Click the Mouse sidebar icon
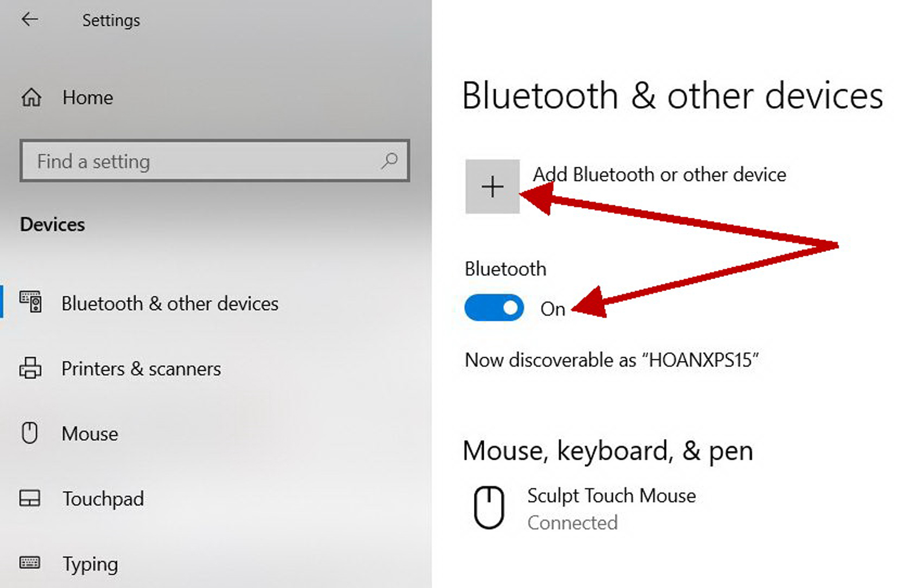The width and height of the screenshot is (917, 588). [x=30, y=433]
